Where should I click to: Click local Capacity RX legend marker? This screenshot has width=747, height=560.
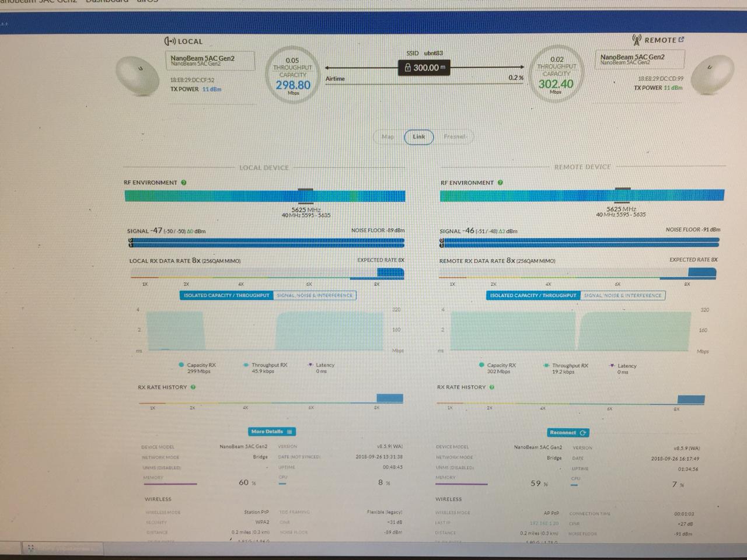[181, 365]
